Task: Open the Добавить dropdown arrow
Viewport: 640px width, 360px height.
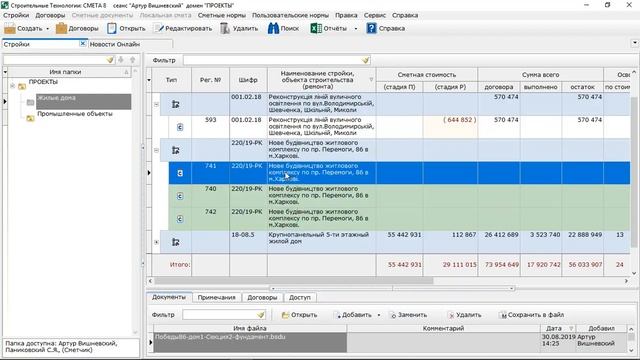Action: (x=378, y=315)
